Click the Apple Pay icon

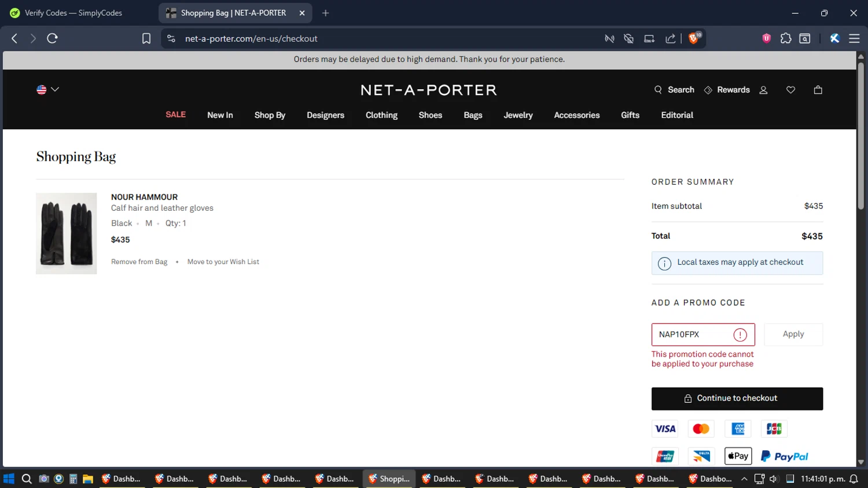click(x=738, y=456)
